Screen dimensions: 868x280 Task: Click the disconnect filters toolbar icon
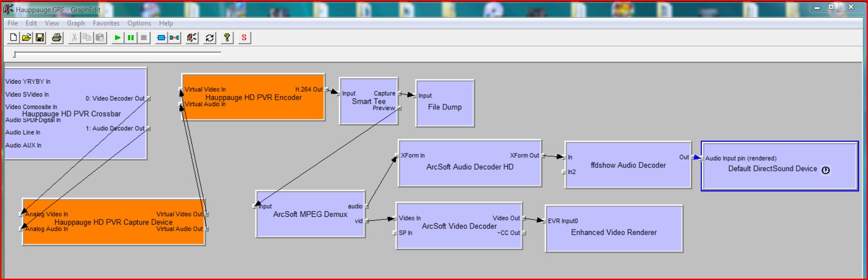175,37
